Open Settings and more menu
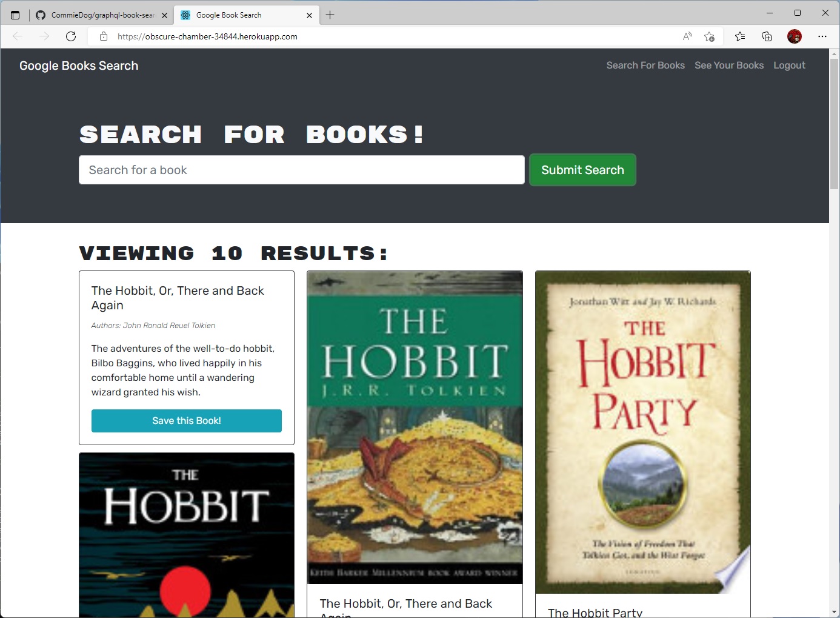 coord(822,36)
